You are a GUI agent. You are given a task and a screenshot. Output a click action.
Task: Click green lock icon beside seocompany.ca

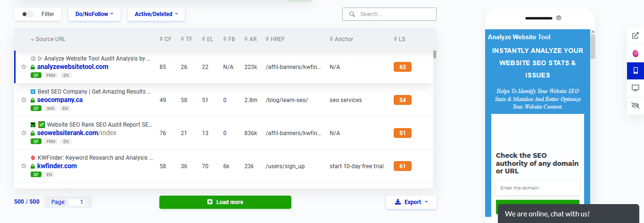(x=33, y=100)
